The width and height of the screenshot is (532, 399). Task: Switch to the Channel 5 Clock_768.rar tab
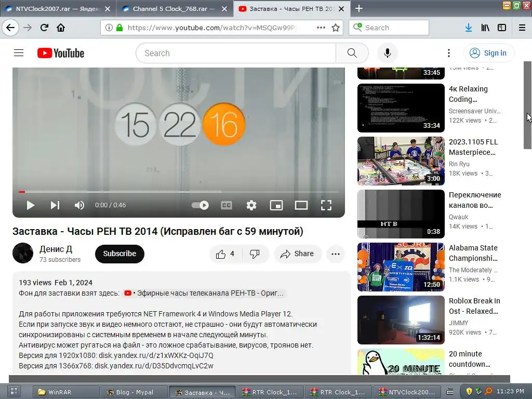(175, 9)
